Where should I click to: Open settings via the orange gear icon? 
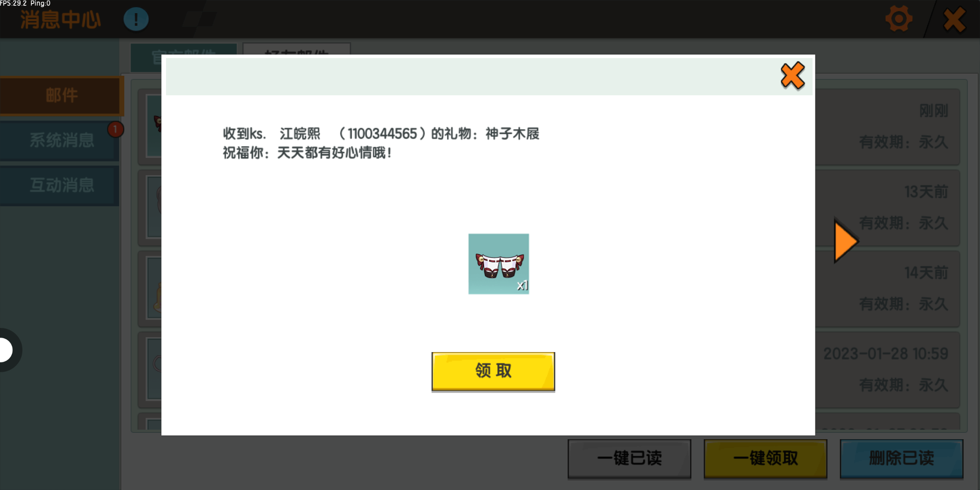[x=898, y=19]
